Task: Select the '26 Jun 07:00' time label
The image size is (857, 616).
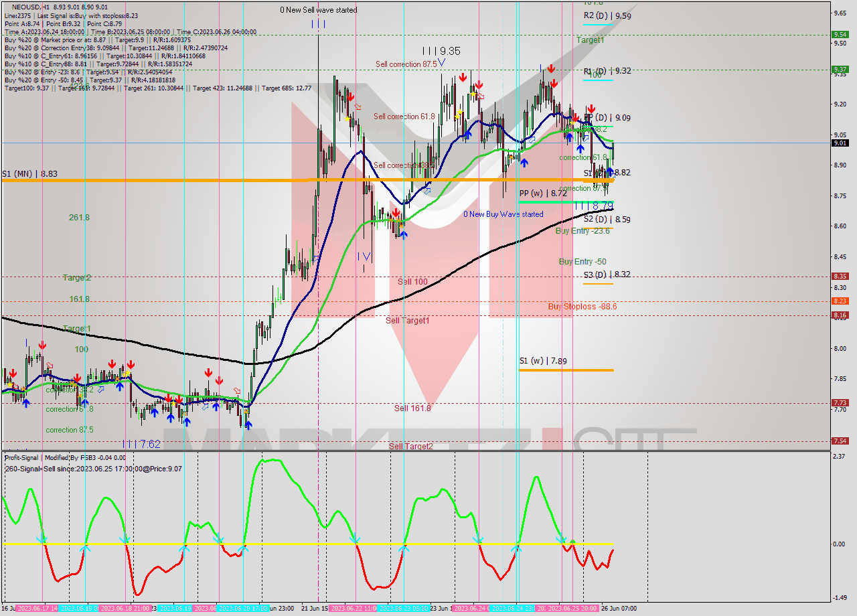Action: pyautogui.click(x=619, y=609)
